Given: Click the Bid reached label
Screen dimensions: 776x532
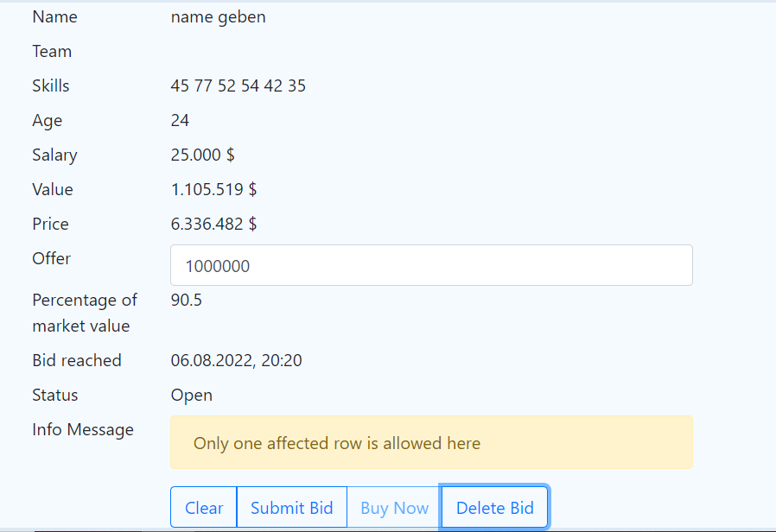Looking at the screenshot, I should [x=77, y=360].
